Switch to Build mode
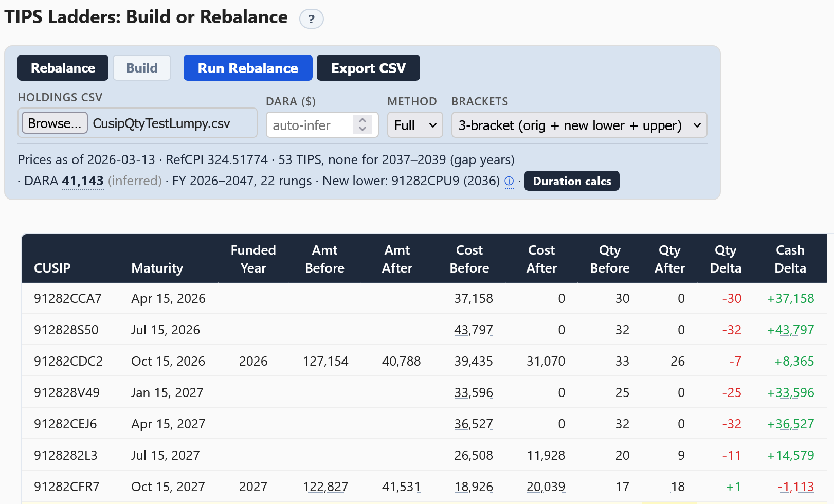Screen dimensions: 834x504 (142, 68)
